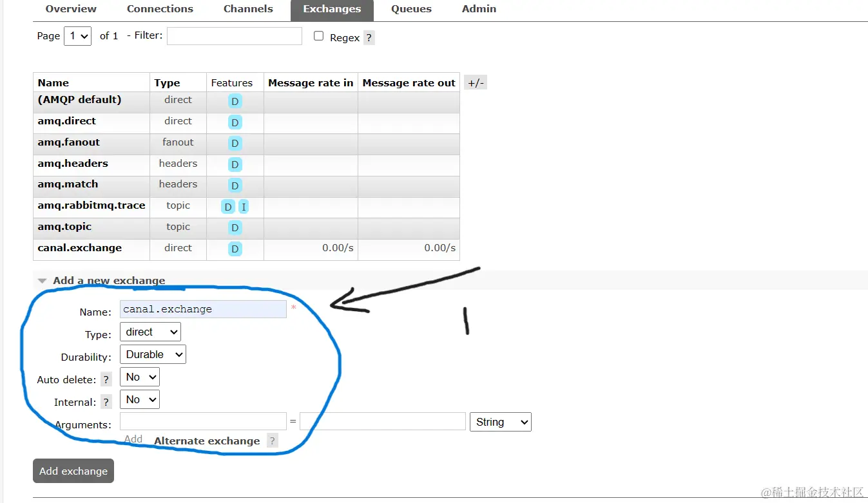Viewport: 868px width, 503px height.
Task: Click the Add exchange button
Action: [73, 471]
